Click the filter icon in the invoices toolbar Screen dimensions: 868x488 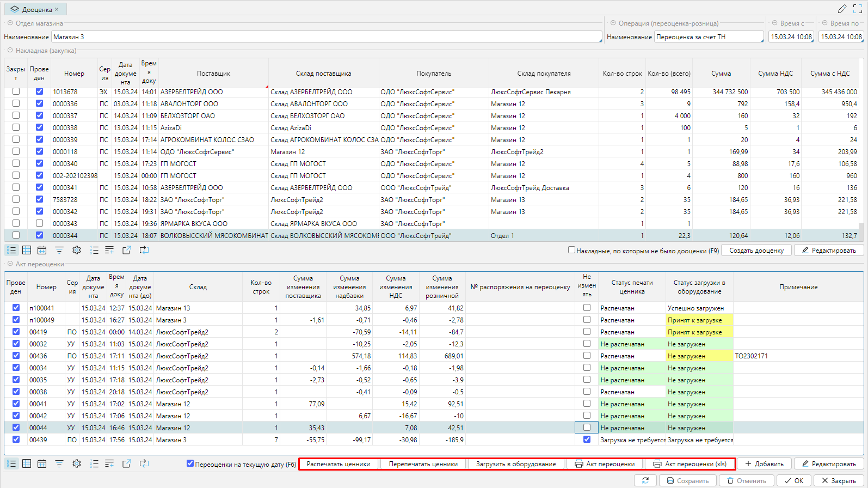[x=59, y=250]
